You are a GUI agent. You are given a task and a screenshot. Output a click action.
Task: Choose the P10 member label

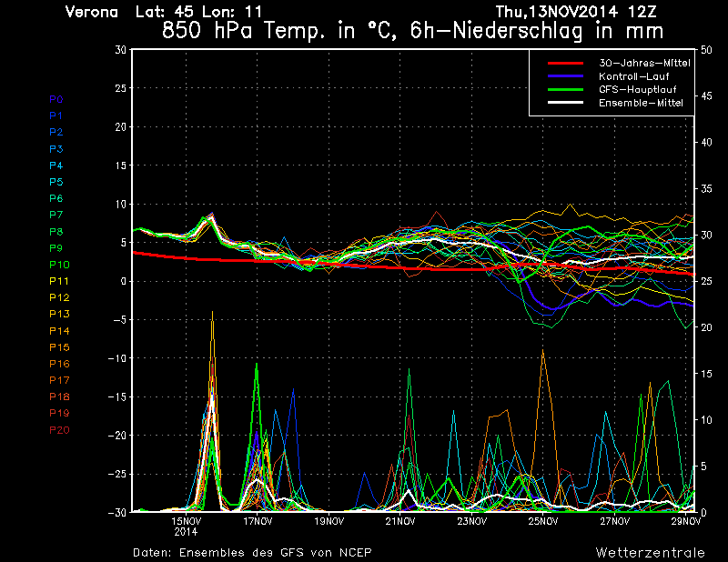pyautogui.click(x=59, y=265)
